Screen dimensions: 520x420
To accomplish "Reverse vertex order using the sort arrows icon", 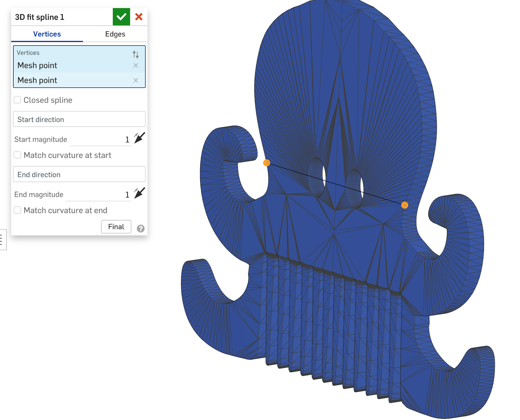I will tap(136, 54).
